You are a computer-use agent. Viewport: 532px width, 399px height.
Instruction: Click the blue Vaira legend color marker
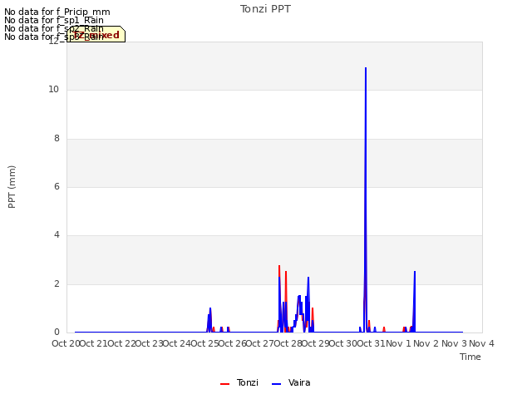click(x=277, y=384)
